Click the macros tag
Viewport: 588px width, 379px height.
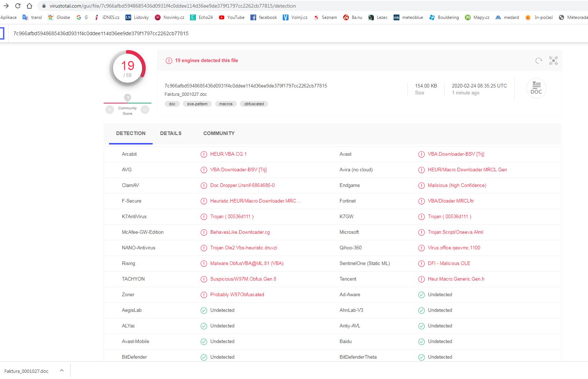226,104
